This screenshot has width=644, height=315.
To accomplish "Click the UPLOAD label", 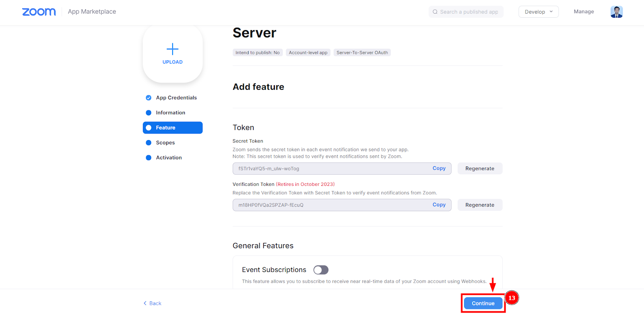I will coord(173,62).
